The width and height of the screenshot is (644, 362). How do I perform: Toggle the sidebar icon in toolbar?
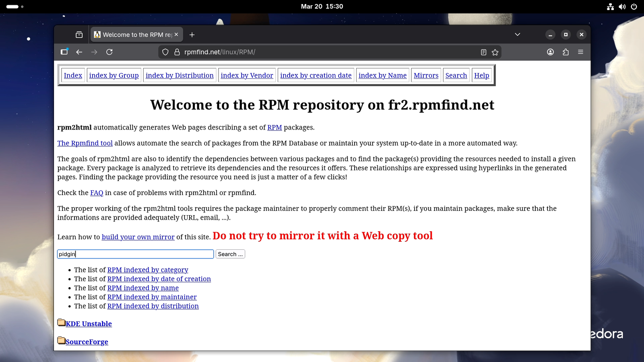(x=64, y=52)
